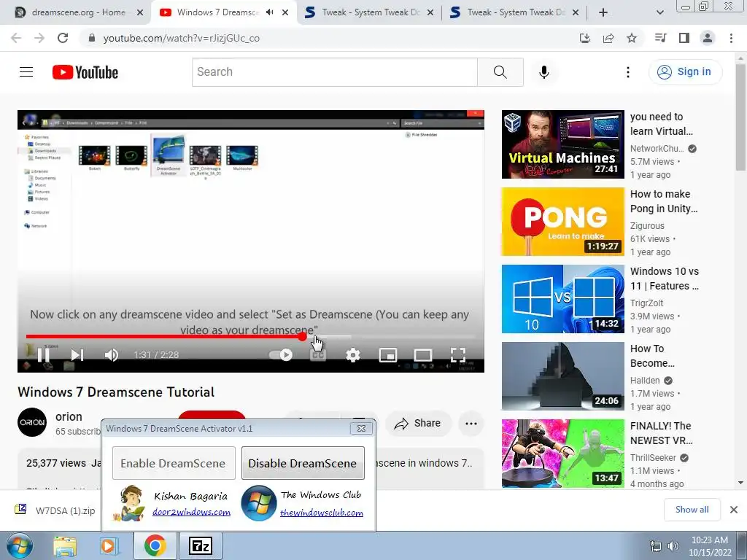The image size is (747, 560).
Task: Click page vertical scrollbar
Action: pos(740,117)
